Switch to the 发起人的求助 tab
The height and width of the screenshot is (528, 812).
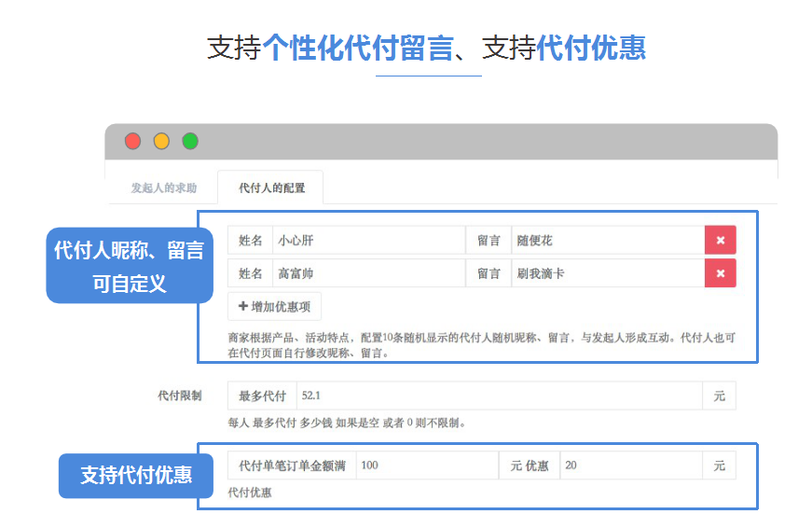click(163, 188)
